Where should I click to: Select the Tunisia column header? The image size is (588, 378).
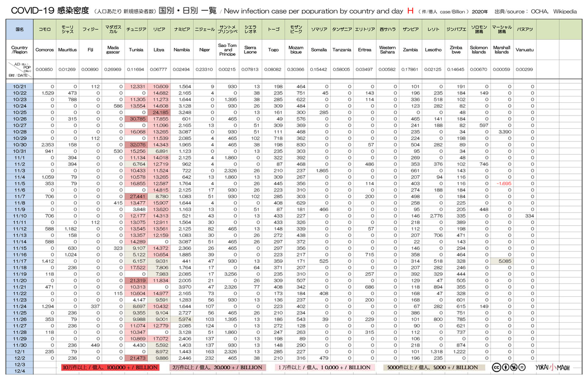pyautogui.click(x=136, y=49)
